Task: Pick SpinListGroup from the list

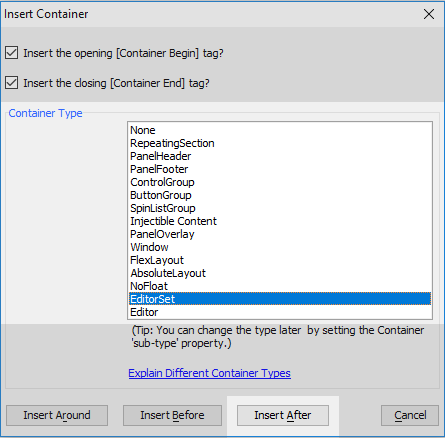Action: (280, 208)
